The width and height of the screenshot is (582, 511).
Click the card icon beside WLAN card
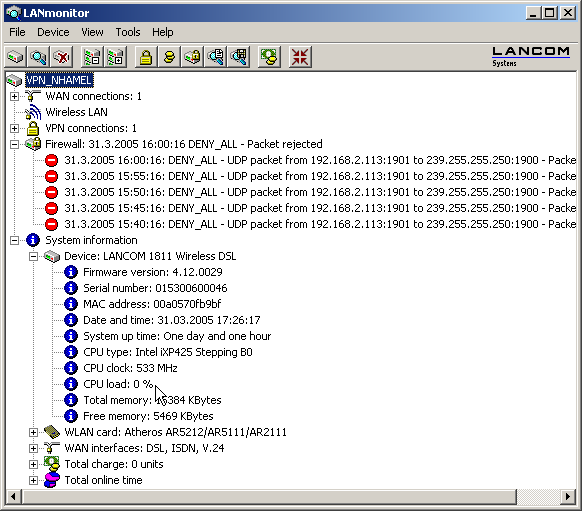pos(52,432)
